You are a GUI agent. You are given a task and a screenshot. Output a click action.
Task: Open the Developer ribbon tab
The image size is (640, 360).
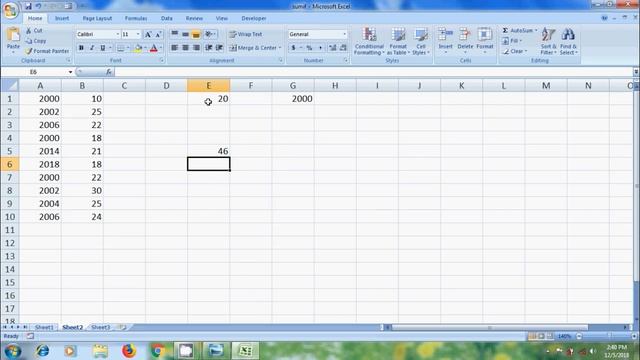253,18
